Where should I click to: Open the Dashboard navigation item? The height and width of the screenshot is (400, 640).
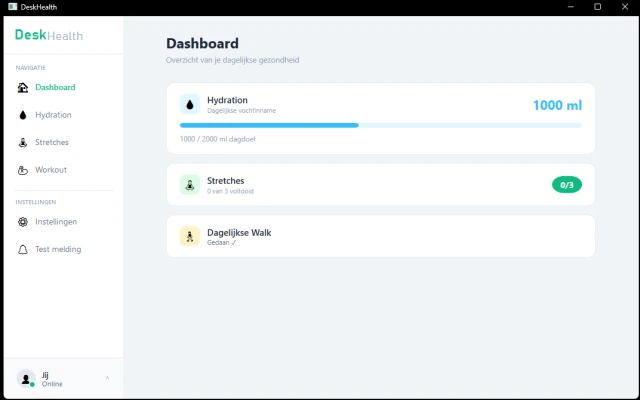point(55,87)
